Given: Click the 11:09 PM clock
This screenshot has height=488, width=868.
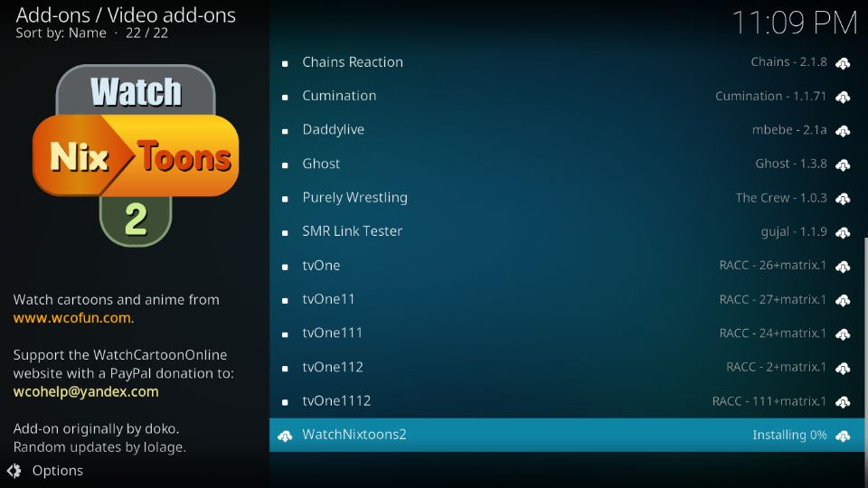Looking at the screenshot, I should tap(795, 23).
